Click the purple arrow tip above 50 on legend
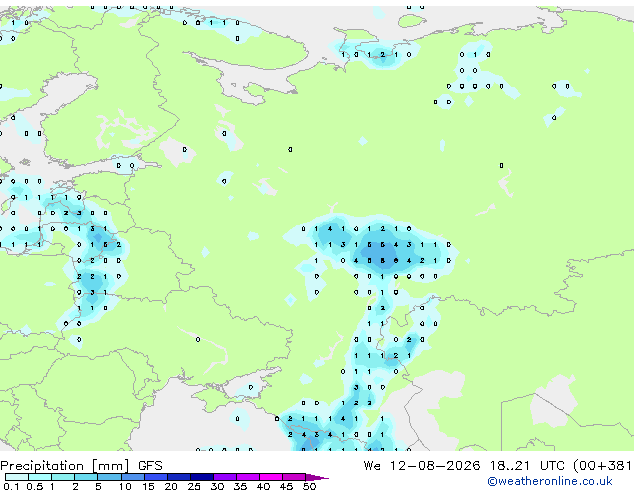634x490 pixels. tap(317, 478)
